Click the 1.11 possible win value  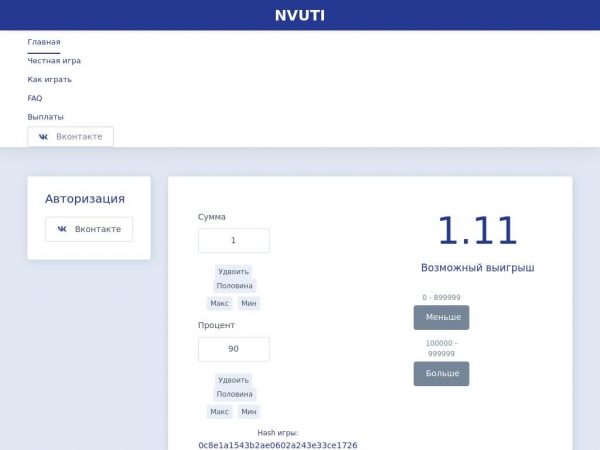(478, 231)
